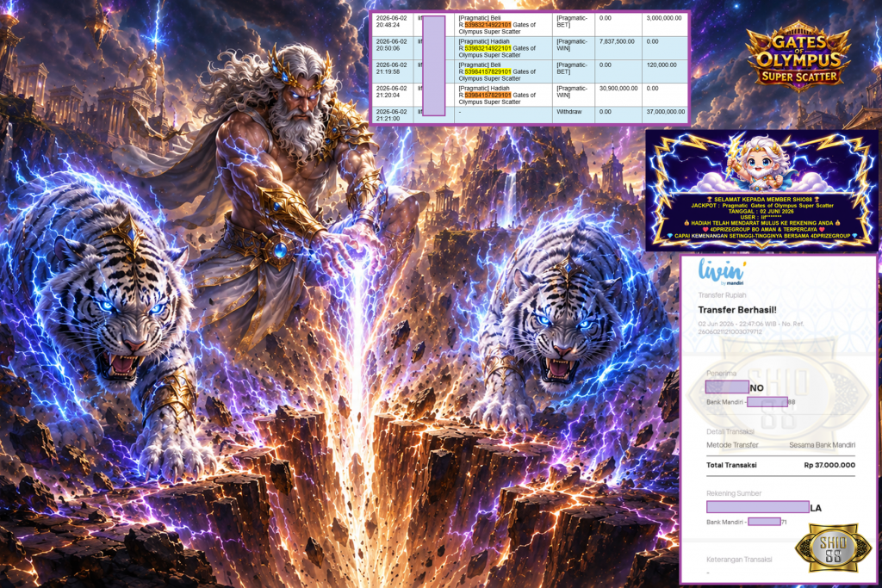Click the USER line in banner

click(x=761, y=217)
